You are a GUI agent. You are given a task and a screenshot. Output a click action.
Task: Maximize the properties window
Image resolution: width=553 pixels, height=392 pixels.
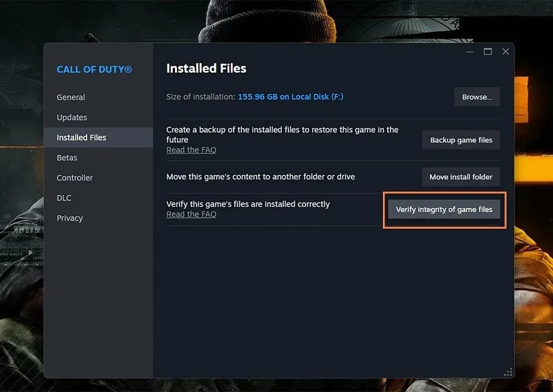[x=488, y=52]
